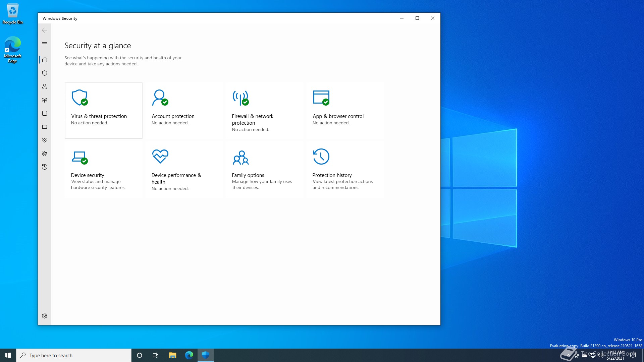Open Device security laptop icon in sidebar
This screenshot has width=644, height=362.
pos(45,127)
